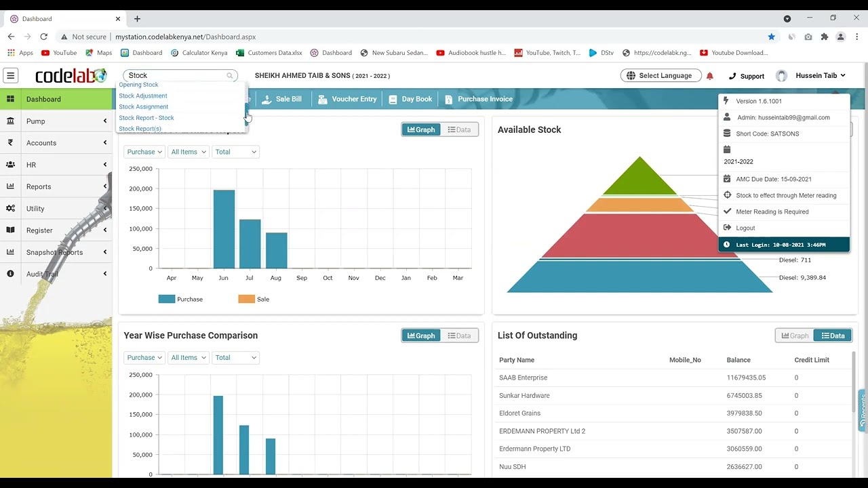
Task: Switch Year Wise chart to Data view
Action: (x=459, y=335)
